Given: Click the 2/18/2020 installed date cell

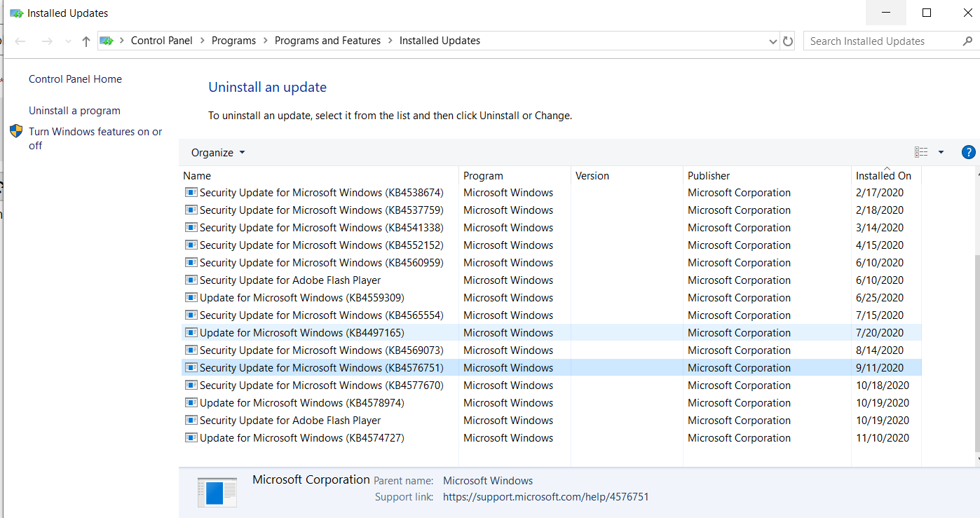Looking at the screenshot, I should tap(880, 210).
